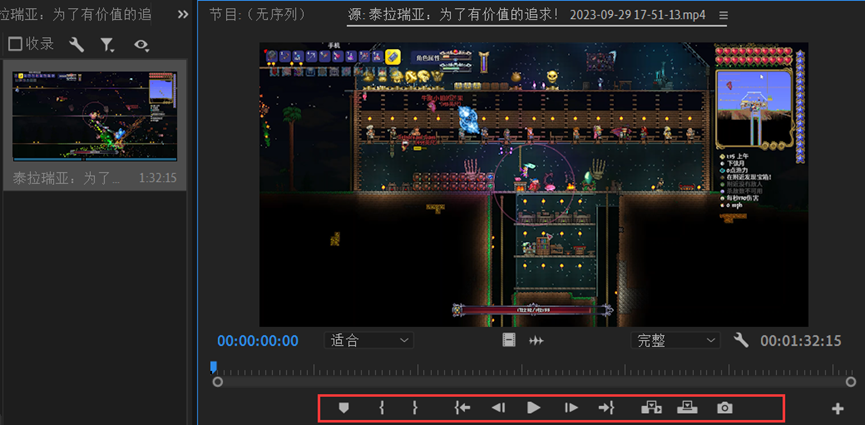Toggle the eye visibility icon in project panel
The image size is (865, 425).
point(141,45)
